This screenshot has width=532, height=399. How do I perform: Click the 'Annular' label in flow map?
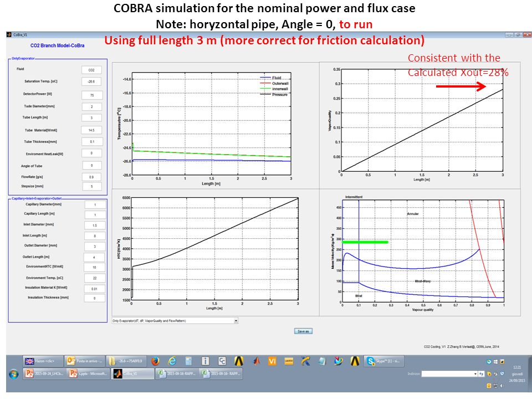point(413,214)
